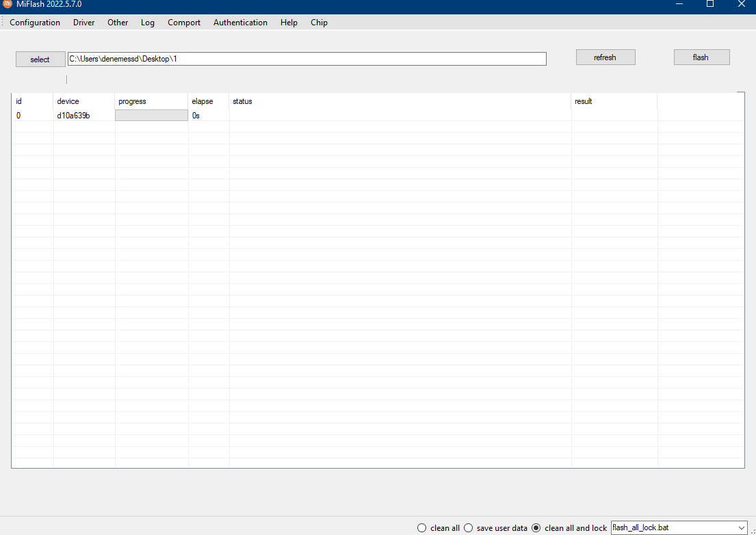Viewport: 756px width, 535px height.
Task: Close the MiFlash window
Action: (742, 4)
